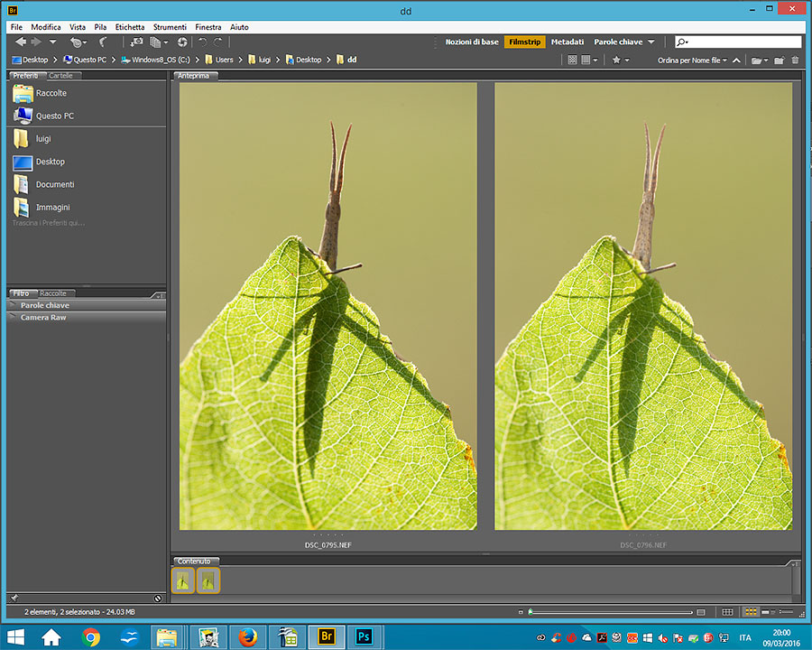Click the smaller thumbnail size icon
This screenshot has height=650, width=812.
[521, 612]
